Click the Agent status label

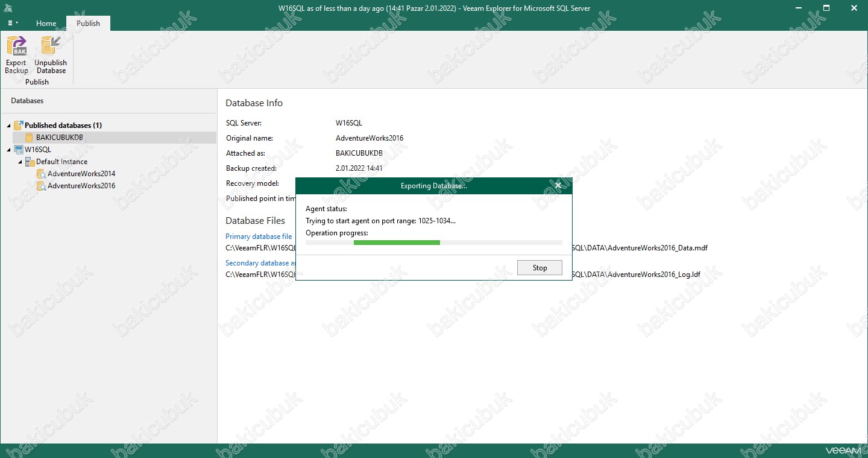(x=326, y=209)
